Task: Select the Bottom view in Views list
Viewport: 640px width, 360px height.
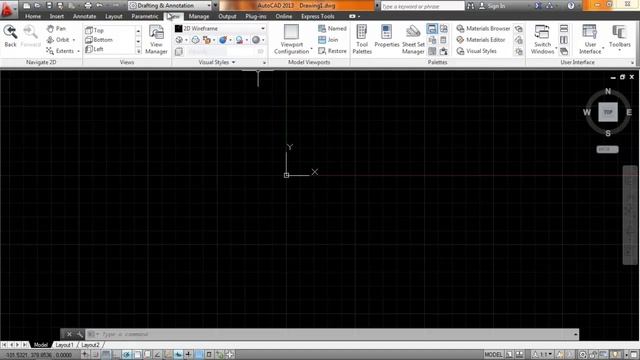Action: pyautogui.click(x=99, y=40)
